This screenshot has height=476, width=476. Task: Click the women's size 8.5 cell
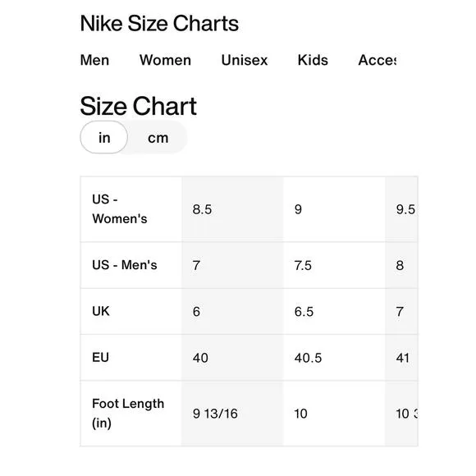click(232, 209)
